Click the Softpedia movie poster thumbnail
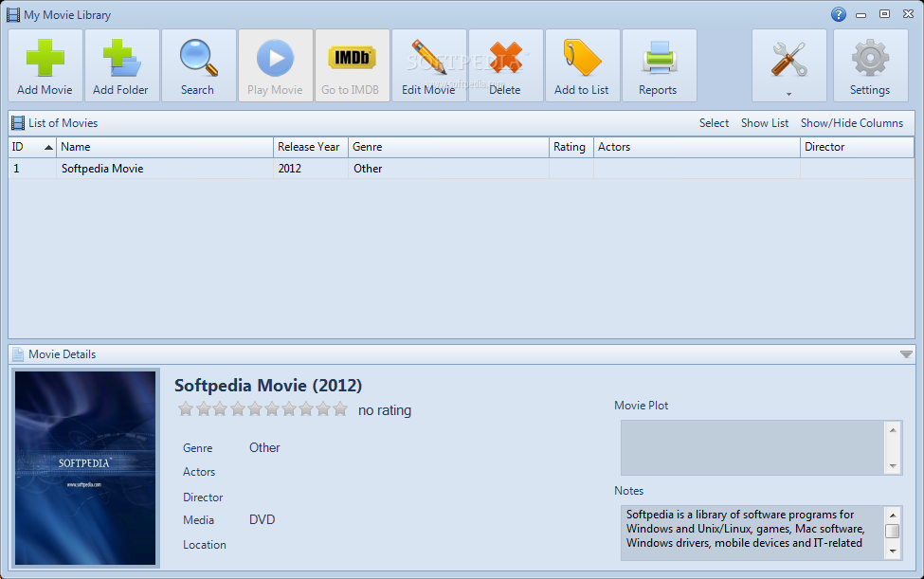924x579 pixels. click(x=85, y=468)
